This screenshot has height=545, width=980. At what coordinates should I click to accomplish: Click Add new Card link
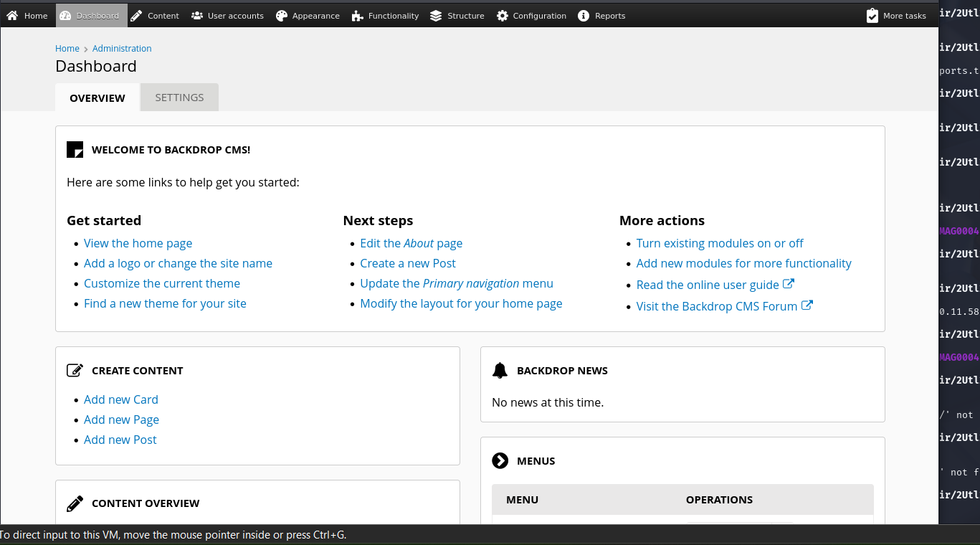(x=121, y=399)
